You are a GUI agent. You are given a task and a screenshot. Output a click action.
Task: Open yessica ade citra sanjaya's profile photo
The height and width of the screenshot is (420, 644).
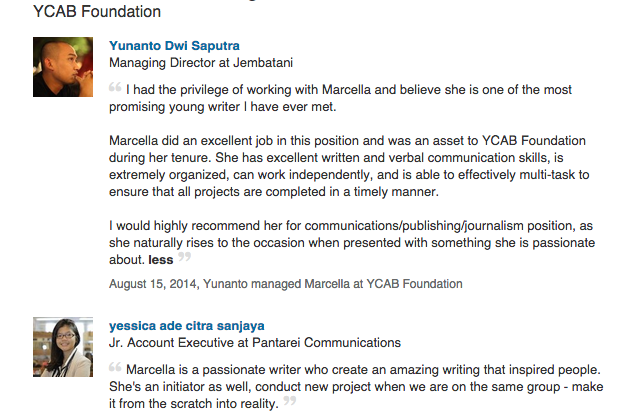click(63, 347)
